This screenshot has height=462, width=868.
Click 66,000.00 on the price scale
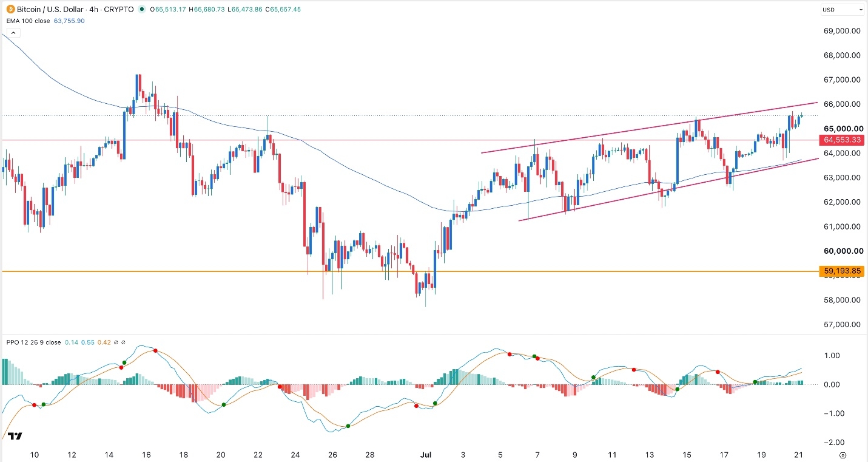point(841,104)
